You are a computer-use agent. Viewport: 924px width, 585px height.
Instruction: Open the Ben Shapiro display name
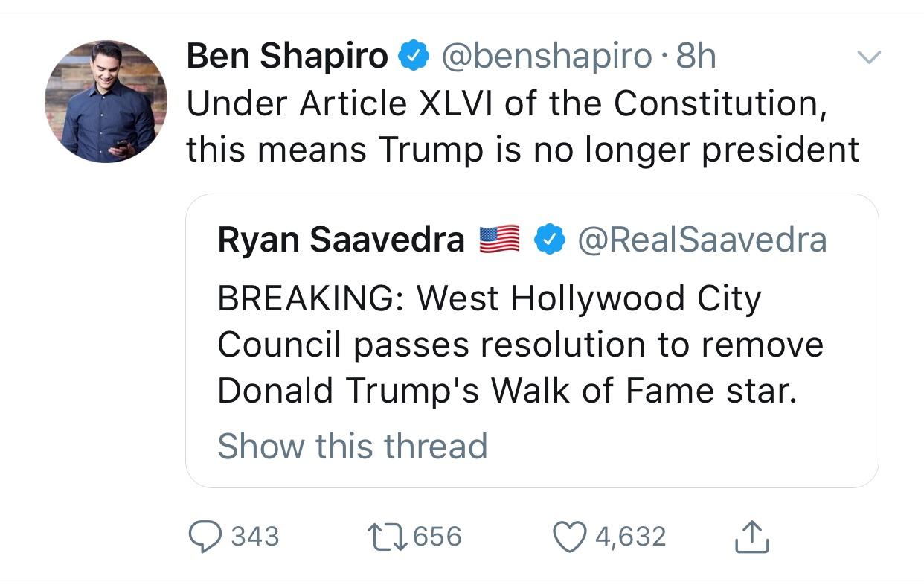click(287, 57)
